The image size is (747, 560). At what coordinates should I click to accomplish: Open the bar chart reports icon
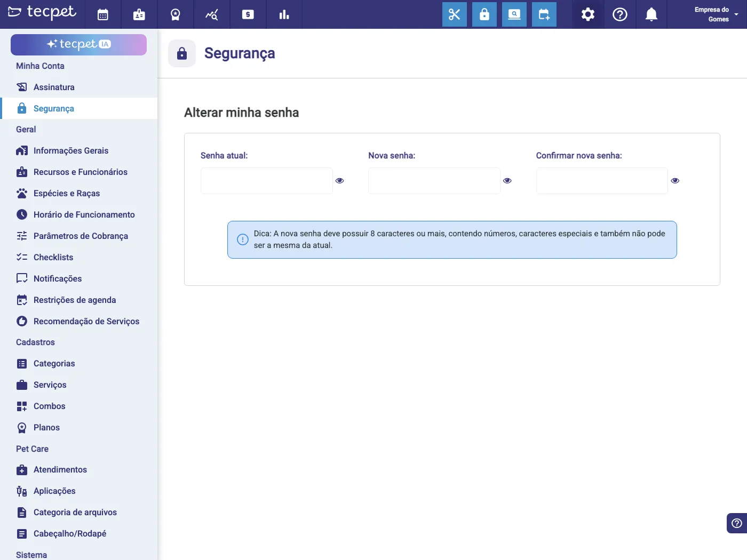284,14
